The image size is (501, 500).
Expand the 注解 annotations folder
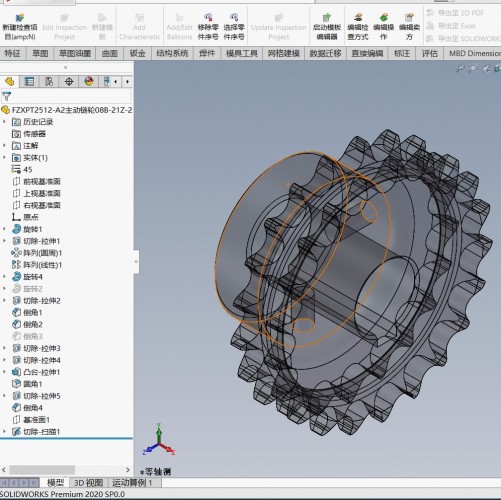pyautogui.click(x=4, y=146)
